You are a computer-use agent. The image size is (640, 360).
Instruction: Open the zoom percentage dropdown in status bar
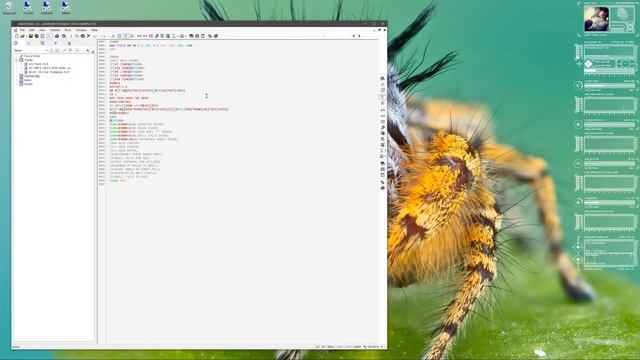pos(382,347)
